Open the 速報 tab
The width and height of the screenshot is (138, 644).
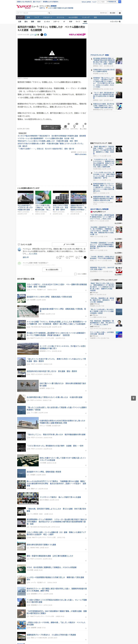coord(28,17)
